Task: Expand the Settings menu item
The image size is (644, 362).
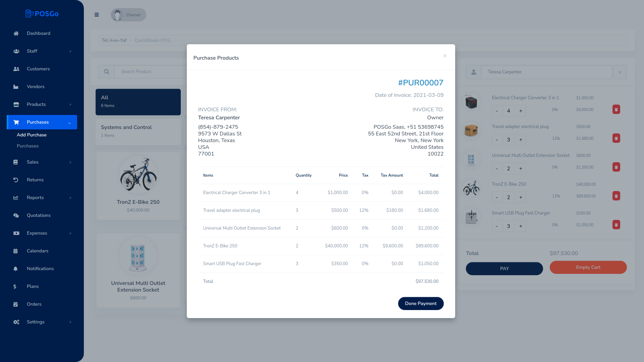Action: point(42,322)
